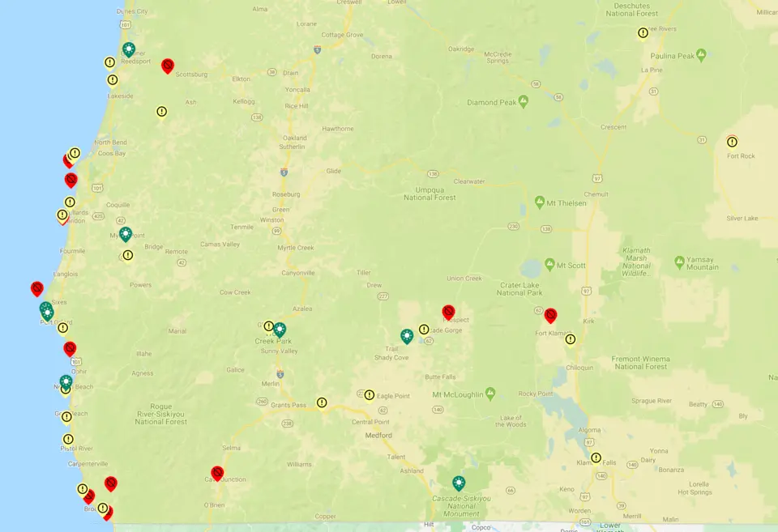Click the Paulina Peak mountain icon
Screen dimensions: 778x532
click(701, 54)
